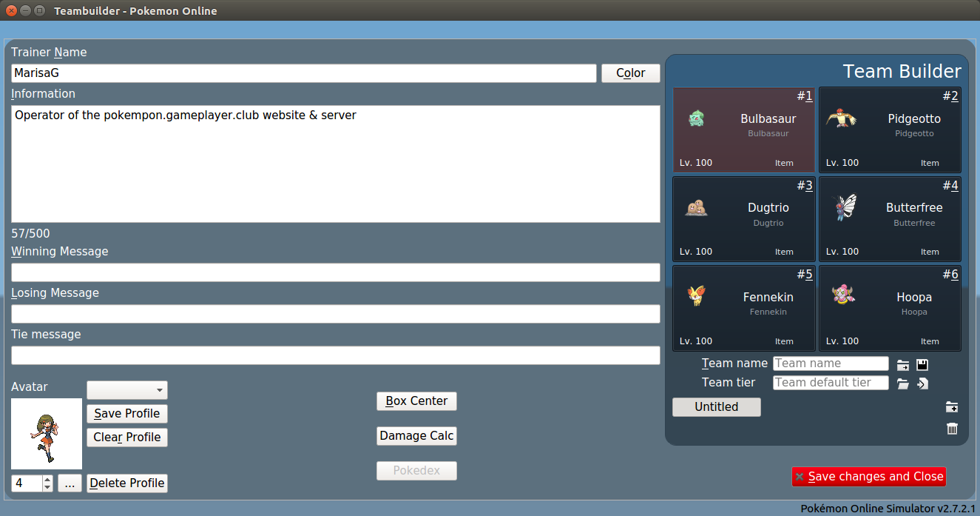Click the 'Winning Message' label
The width and height of the screenshot is (980, 516).
[60, 252]
